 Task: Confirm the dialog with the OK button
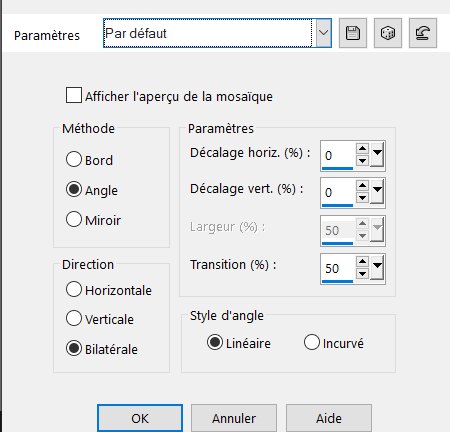(140, 418)
